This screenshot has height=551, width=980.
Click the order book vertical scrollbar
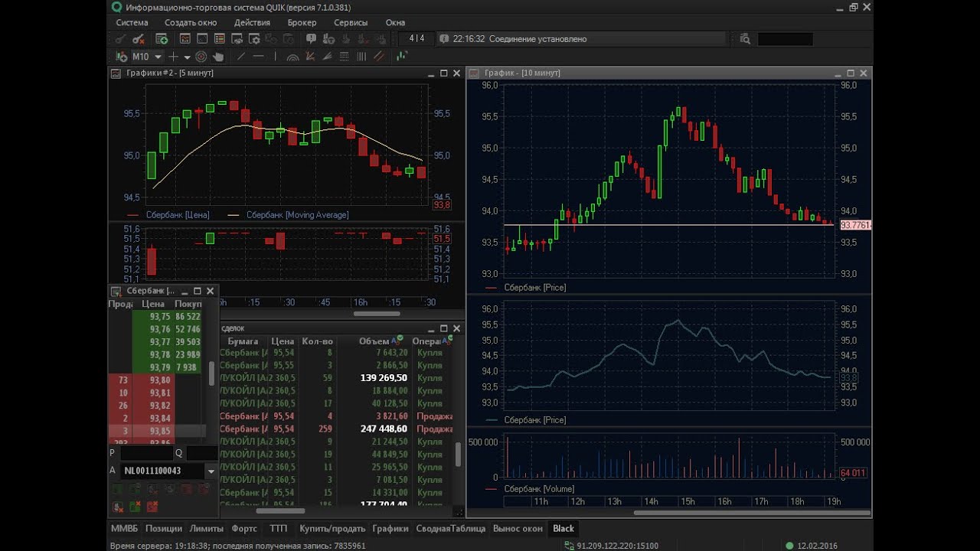[213, 373]
